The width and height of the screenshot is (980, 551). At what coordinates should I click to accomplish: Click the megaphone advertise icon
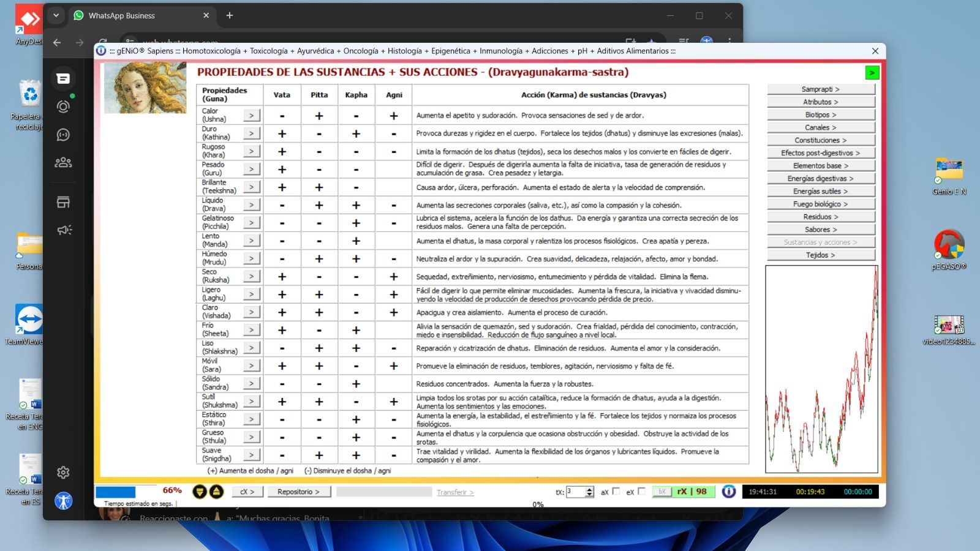click(x=64, y=230)
